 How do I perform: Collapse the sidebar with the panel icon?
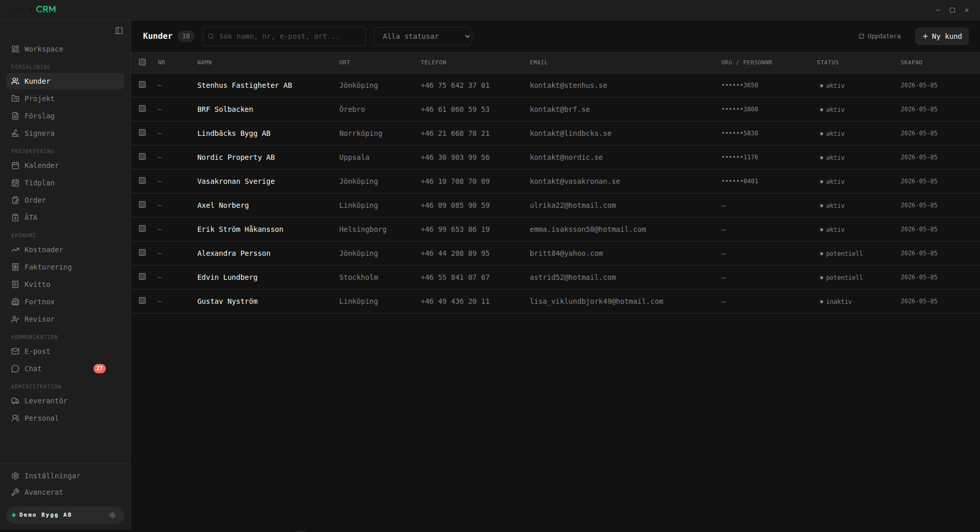pyautogui.click(x=119, y=31)
